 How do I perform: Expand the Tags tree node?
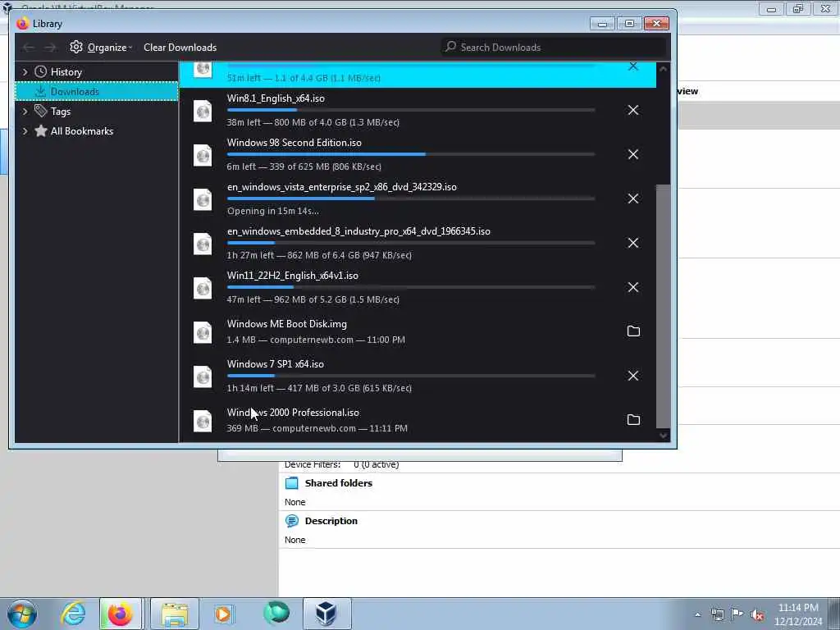point(25,112)
